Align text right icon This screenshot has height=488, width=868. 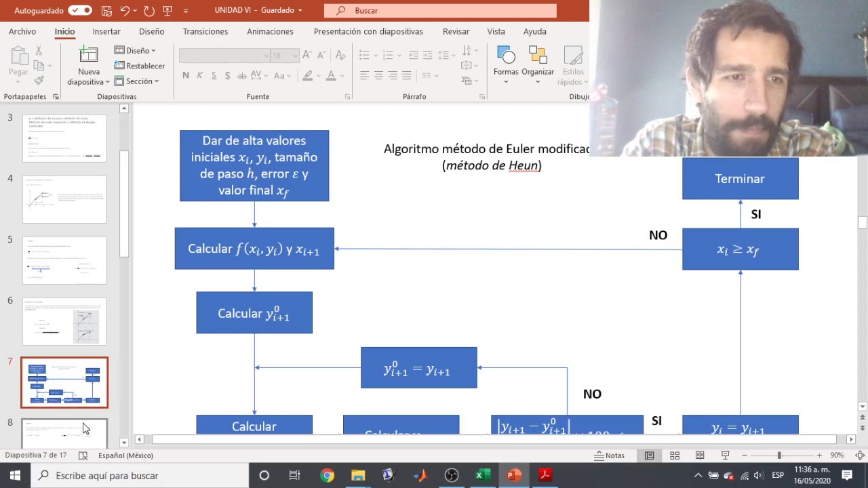tap(393, 75)
